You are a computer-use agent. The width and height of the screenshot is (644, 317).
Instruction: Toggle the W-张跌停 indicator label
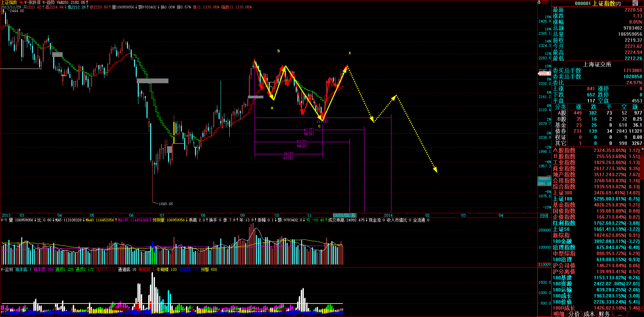[x=32, y=2]
